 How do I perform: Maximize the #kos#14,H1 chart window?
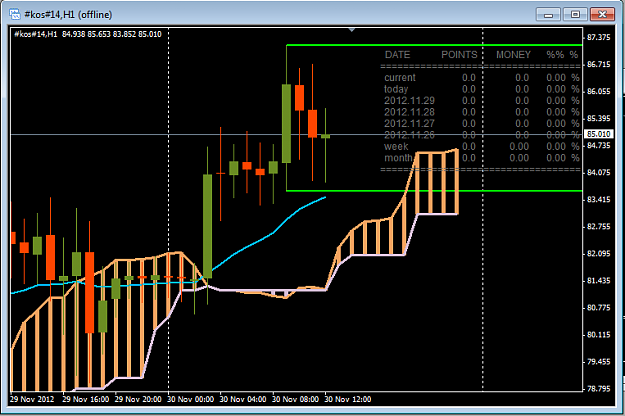(575, 14)
